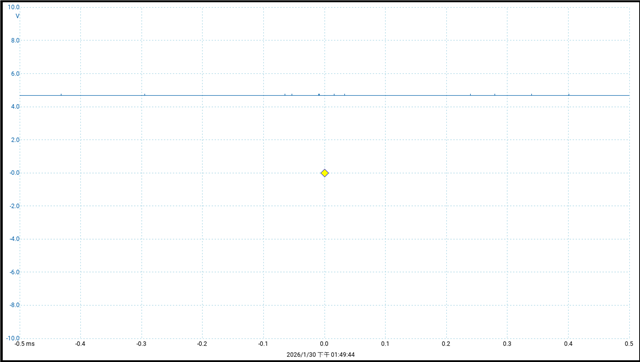This screenshot has height=362, width=640.
Task: Click the 6.0 voltage axis label
Action: [x=15, y=73]
